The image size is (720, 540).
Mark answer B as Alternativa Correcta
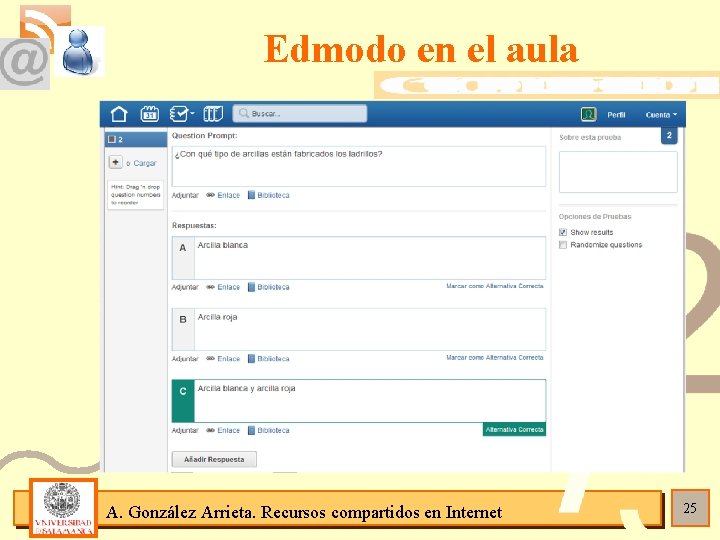[495, 358]
